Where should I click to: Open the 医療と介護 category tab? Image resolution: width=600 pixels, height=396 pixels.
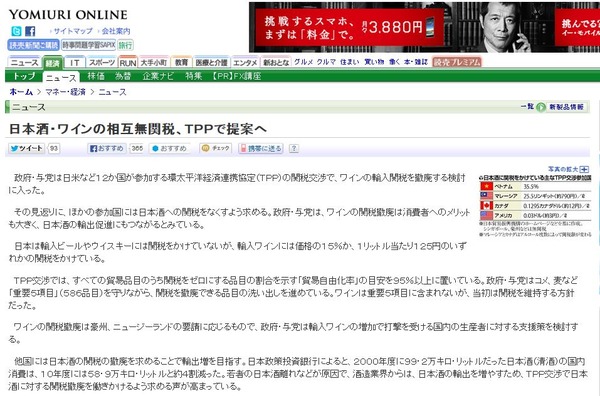pos(211,62)
